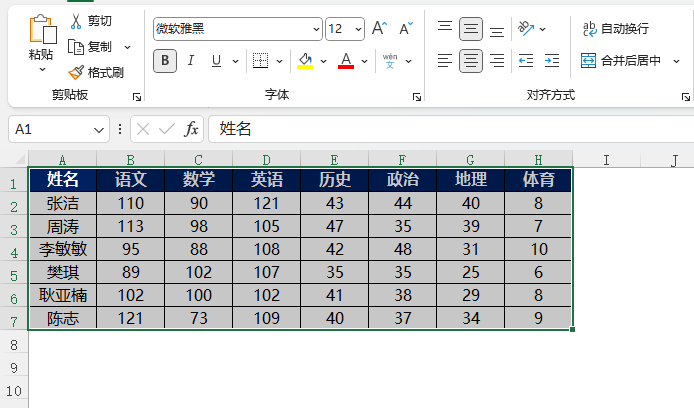Align text left
The image size is (694, 408).
445,61
